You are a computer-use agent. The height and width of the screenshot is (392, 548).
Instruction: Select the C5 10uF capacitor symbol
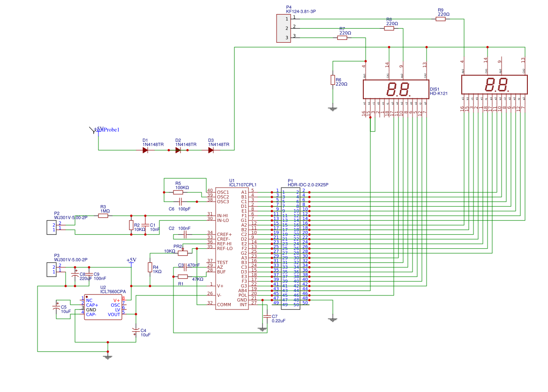(x=56, y=307)
